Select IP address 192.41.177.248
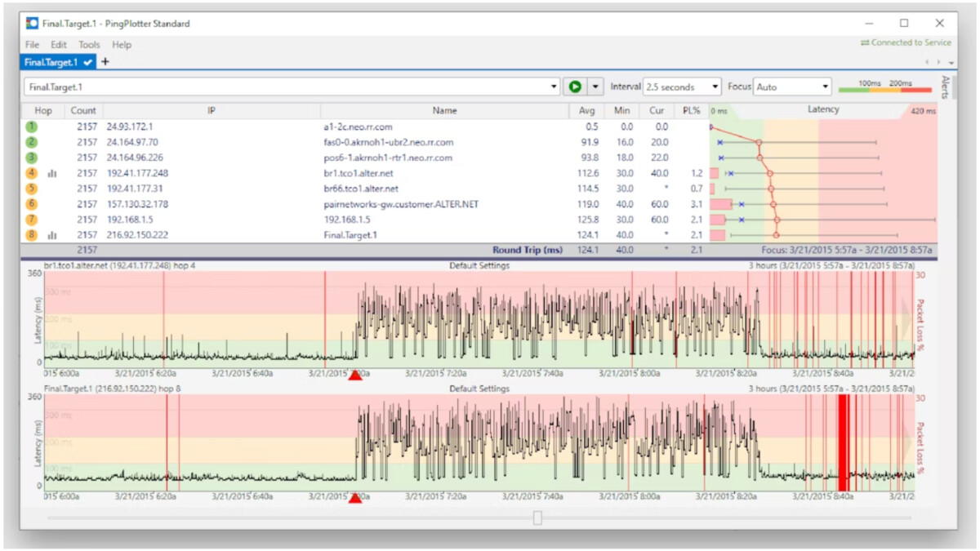This screenshot has width=980, height=551. click(x=137, y=173)
